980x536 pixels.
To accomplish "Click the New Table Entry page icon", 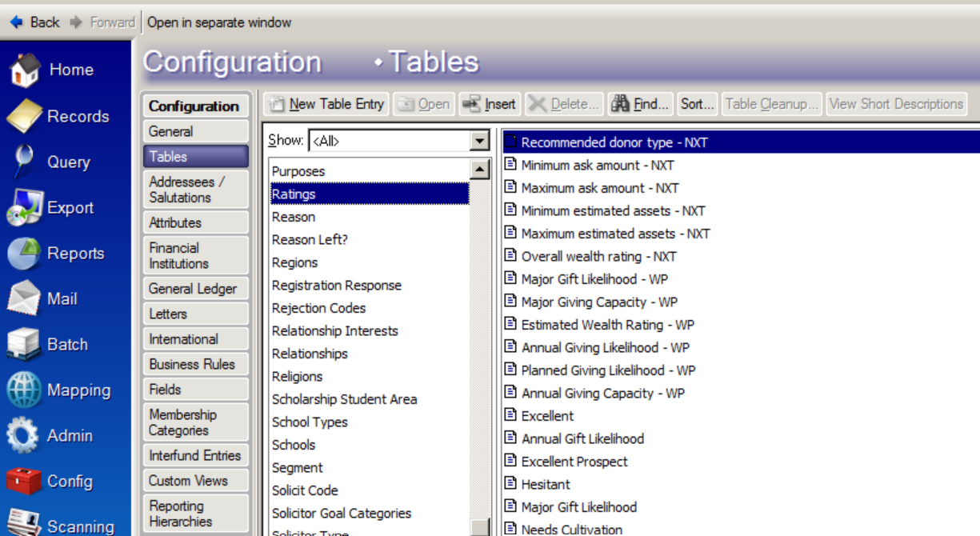I will pyautogui.click(x=277, y=104).
